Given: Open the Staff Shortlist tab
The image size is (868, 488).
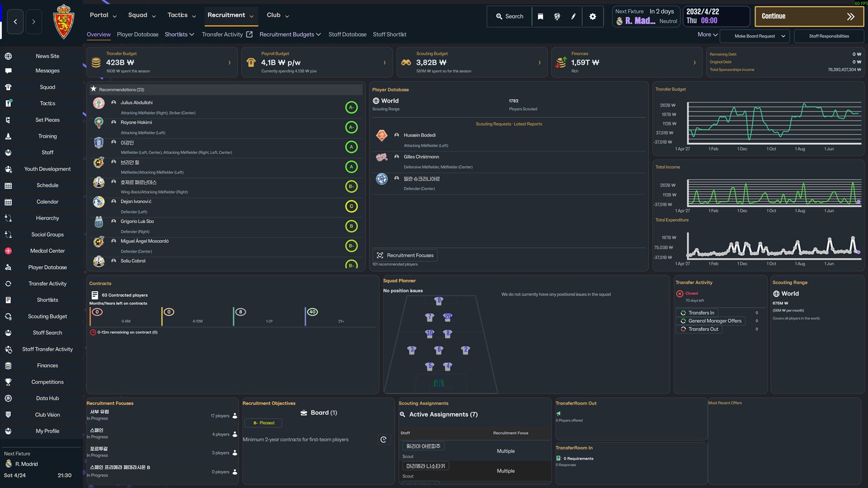Looking at the screenshot, I should 390,34.
